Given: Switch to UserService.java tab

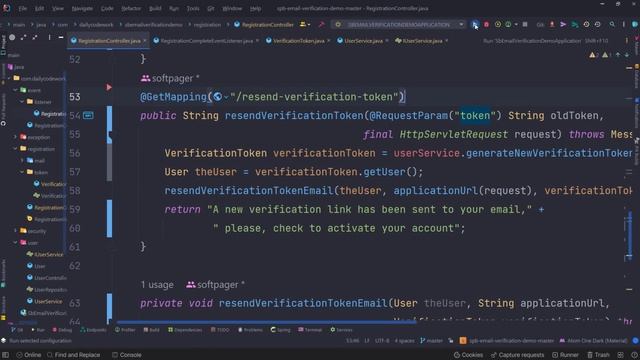Looking at the screenshot, I should point(363,41).
